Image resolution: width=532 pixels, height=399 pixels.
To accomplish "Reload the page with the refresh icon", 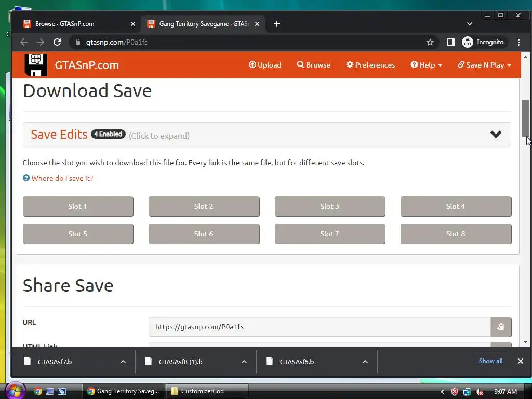I will (x=57, y=42).
